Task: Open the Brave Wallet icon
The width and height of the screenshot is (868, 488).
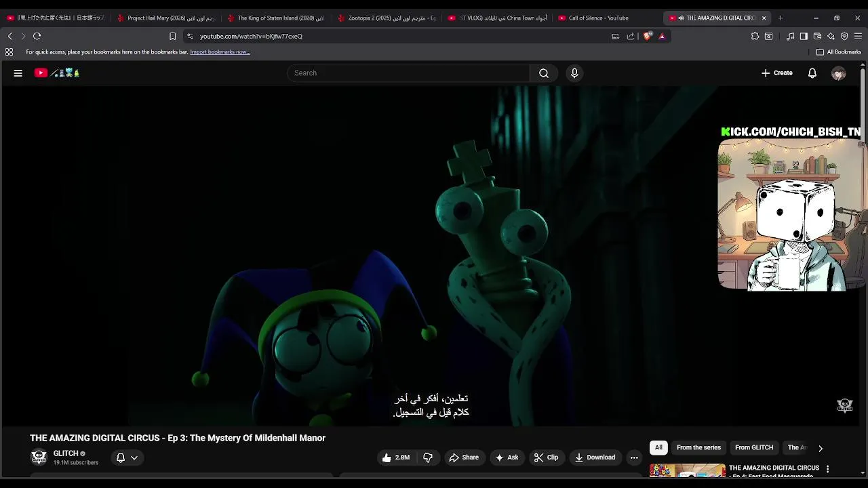Action: (817, 37)
